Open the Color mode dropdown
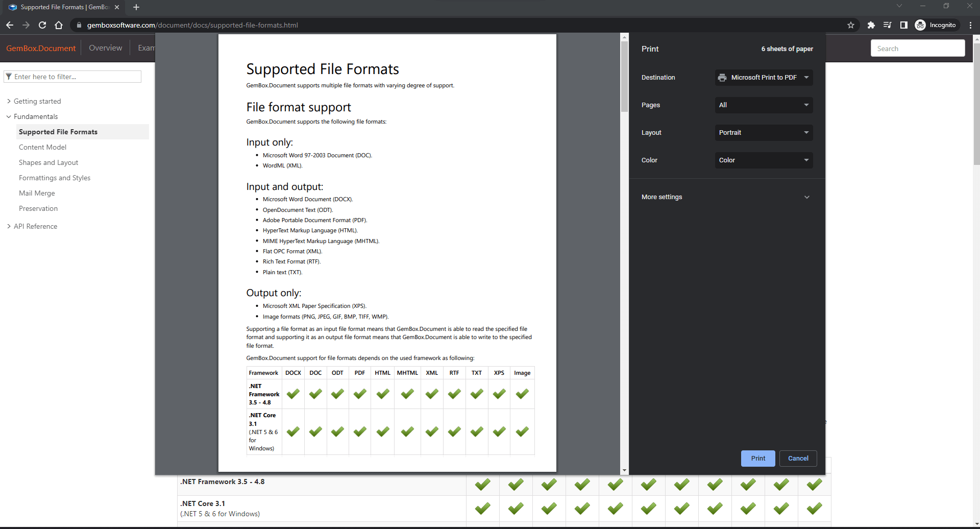 763,160
